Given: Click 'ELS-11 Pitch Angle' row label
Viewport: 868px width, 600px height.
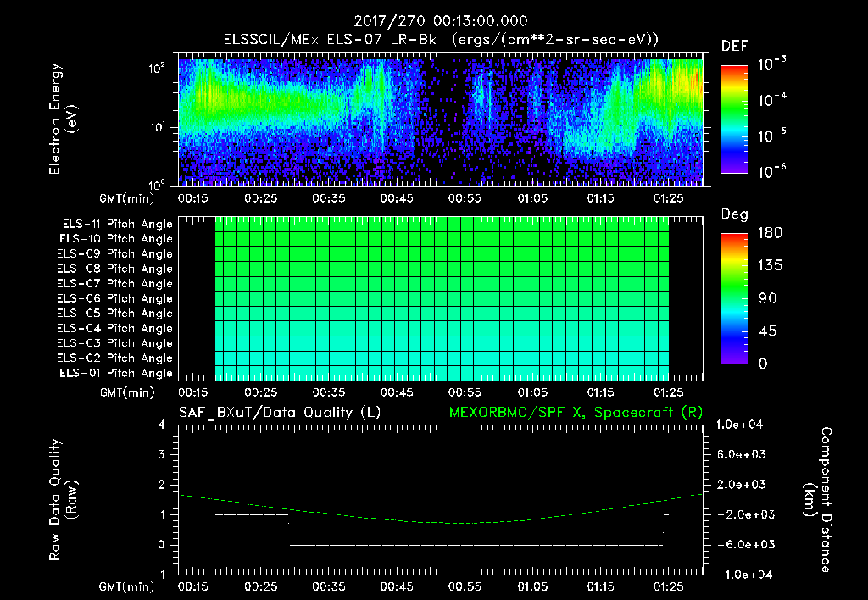Looking at the screenshot, I should 117,225.
